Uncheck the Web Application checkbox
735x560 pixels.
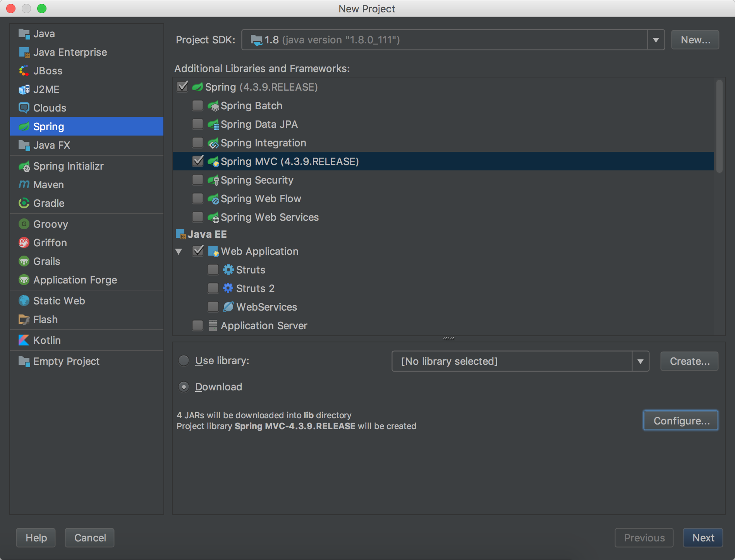(x=198, y=251)
